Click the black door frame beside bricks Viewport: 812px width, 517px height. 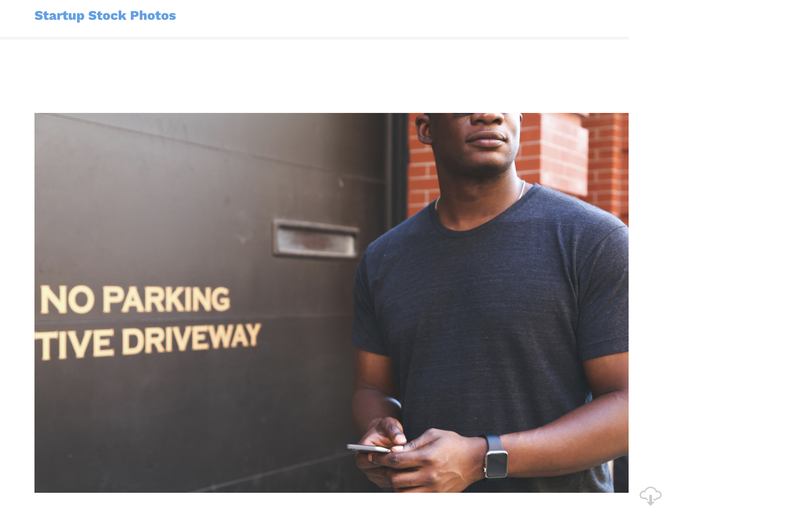click(398, 165)
